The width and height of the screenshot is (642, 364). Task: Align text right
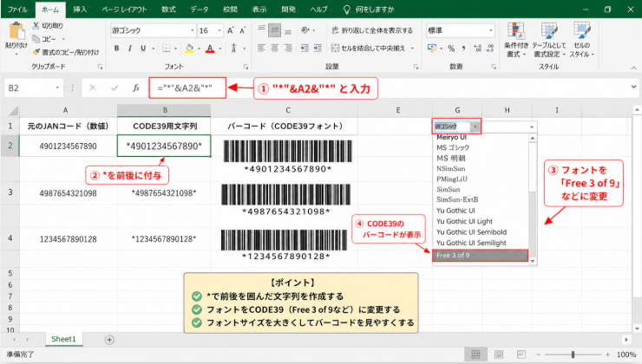(288, 49)
